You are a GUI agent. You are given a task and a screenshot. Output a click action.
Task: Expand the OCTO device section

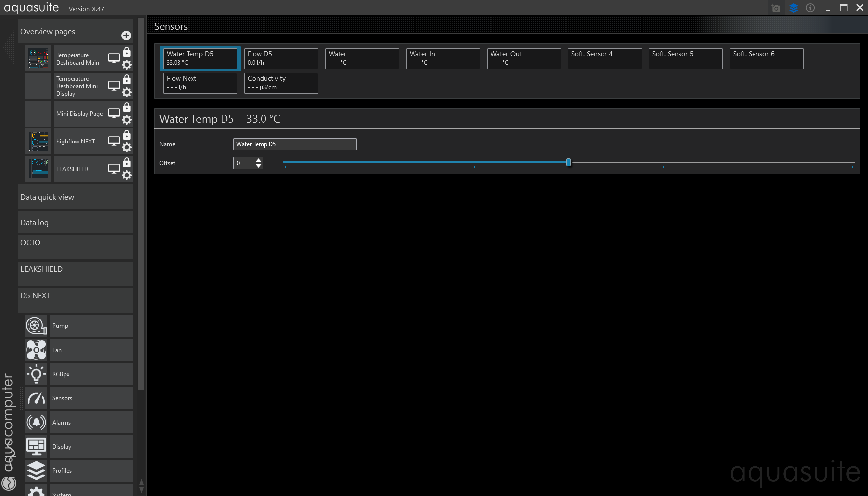(x=75, y=247)
